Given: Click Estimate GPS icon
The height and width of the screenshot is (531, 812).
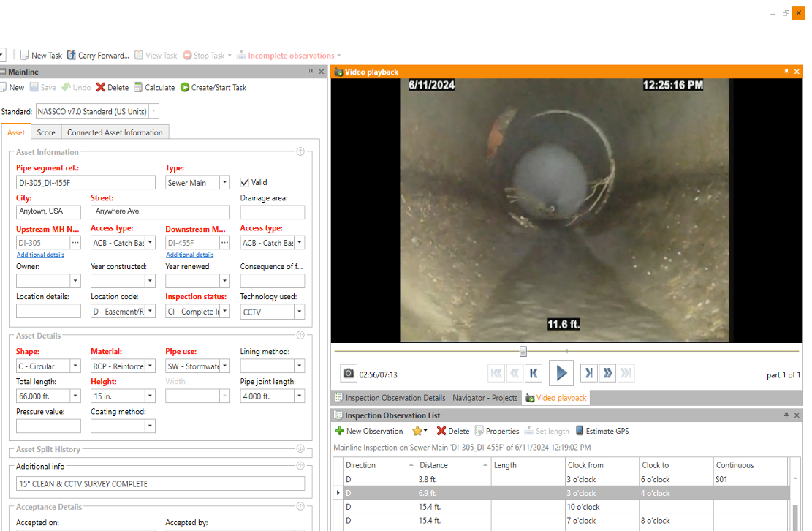Looking at the screenshot, I should pyautogui.click(x=580, y=432).
